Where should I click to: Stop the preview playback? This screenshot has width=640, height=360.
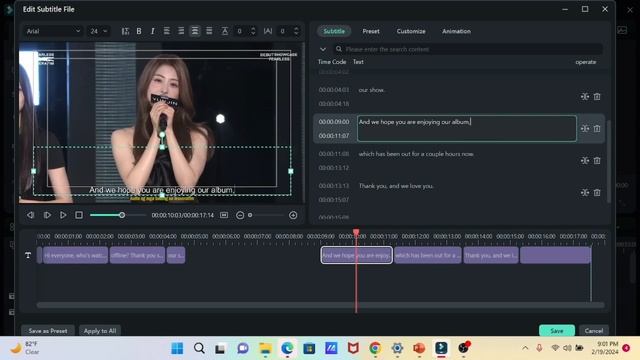click(x=79, y=215)
